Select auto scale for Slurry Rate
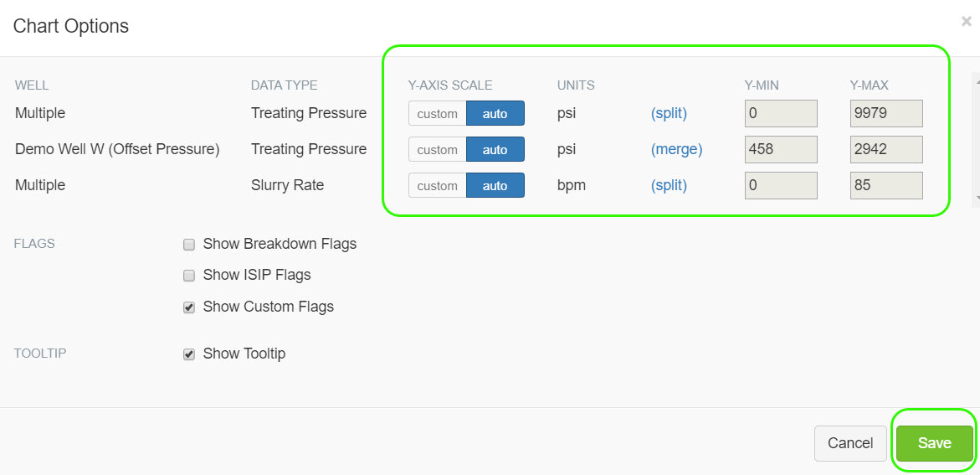980x475 pixels. click(x=495, y=186)
